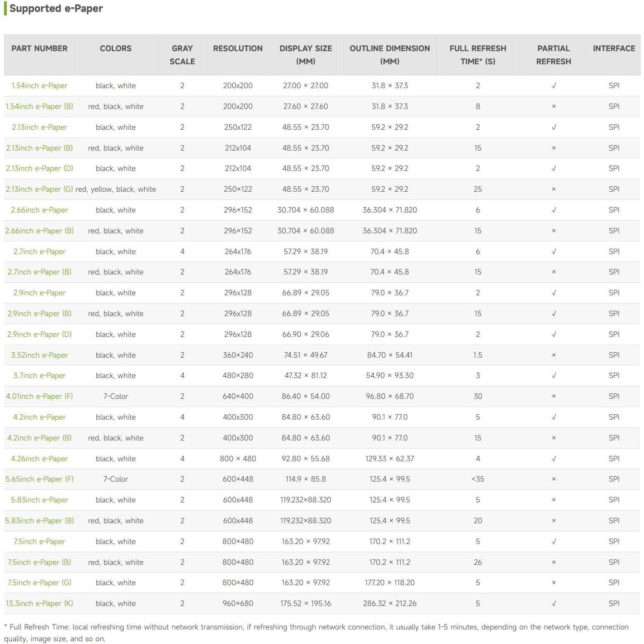Open the 2.13inch e-Paper (D) product link

click(x=39, y=169)
